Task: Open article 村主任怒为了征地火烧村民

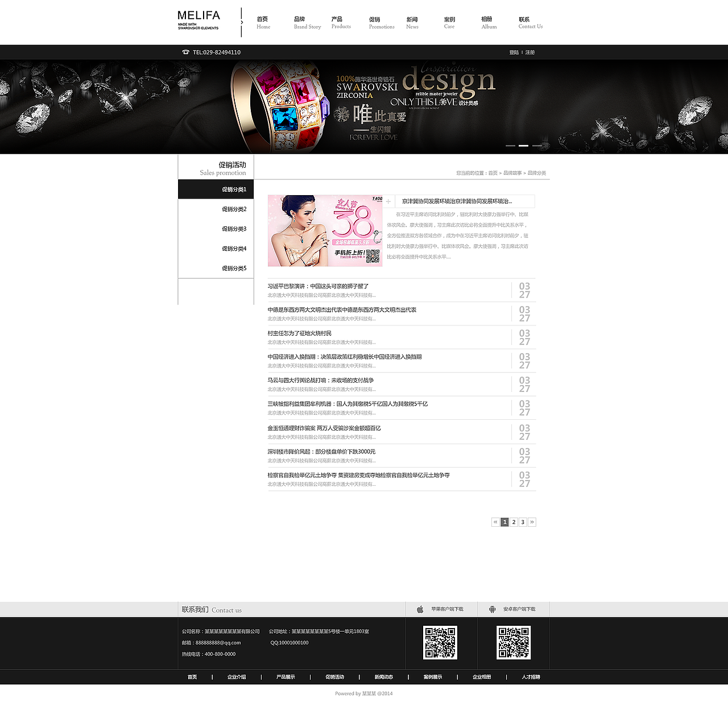Action: pos(300,333)
